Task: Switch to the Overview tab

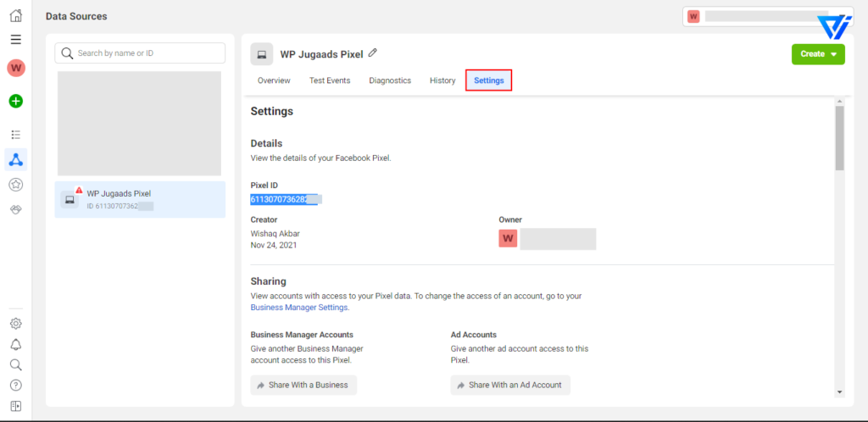Action: click(274, 81)
